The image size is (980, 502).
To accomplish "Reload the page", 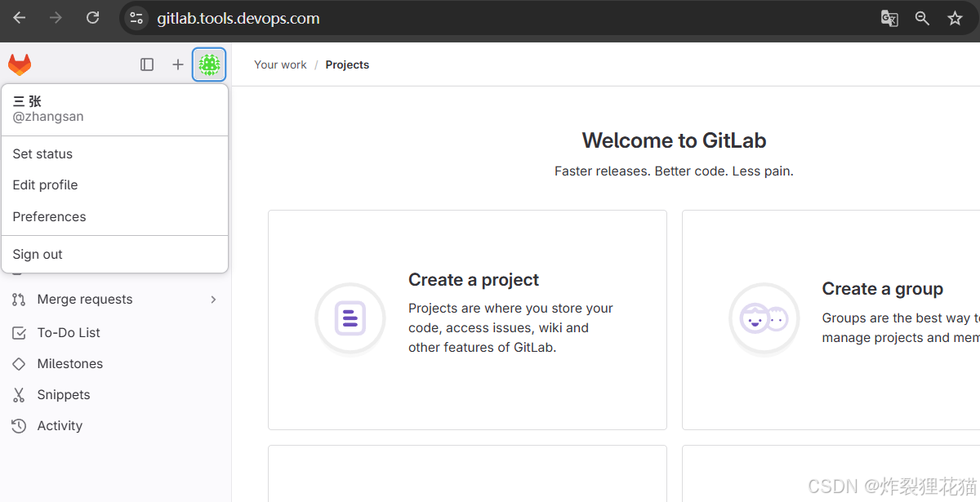I will [x=92, y=18].
